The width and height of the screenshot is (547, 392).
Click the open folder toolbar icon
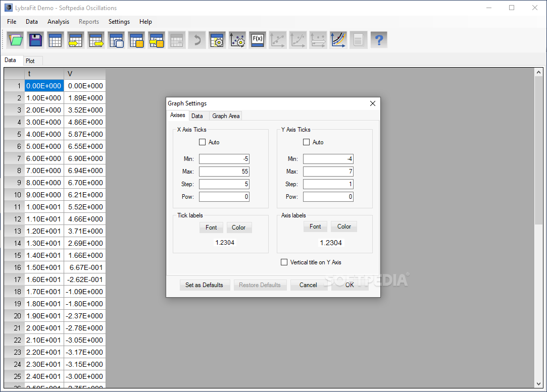coord(15,40)
